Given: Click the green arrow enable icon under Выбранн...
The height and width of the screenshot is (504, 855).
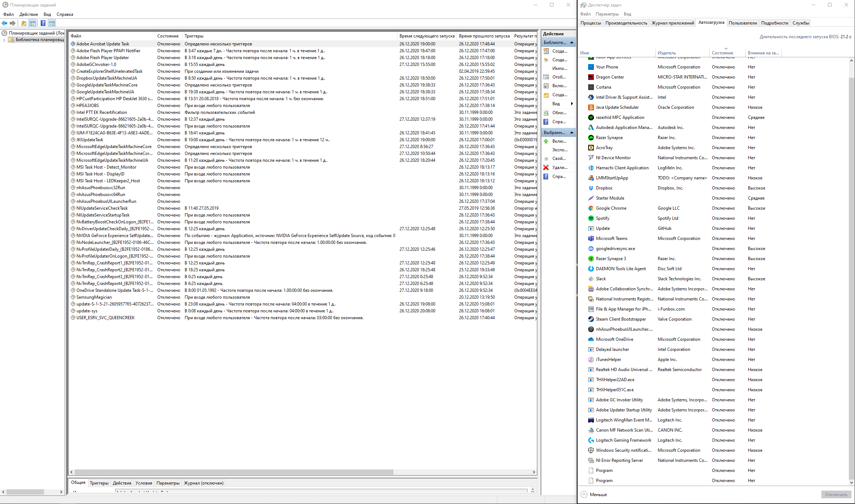Looking at the screenshot, I should tap(546, 141).
